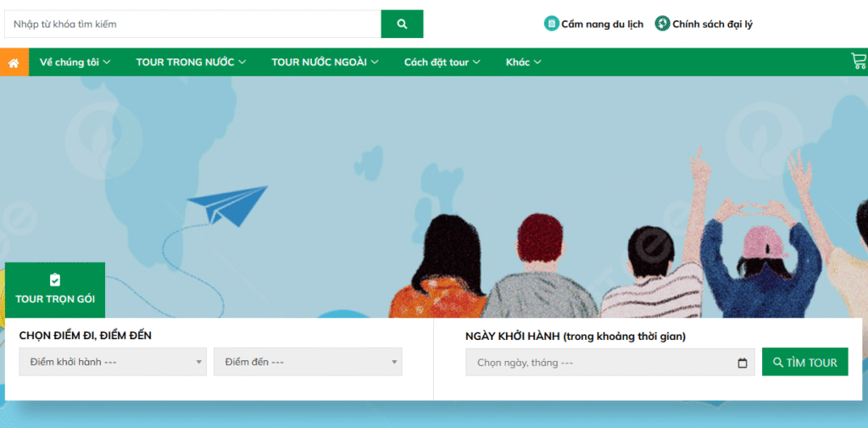Open the Về chúng tôi menu
This screenshot has height=428, width=868.
[x=75, y=62]
